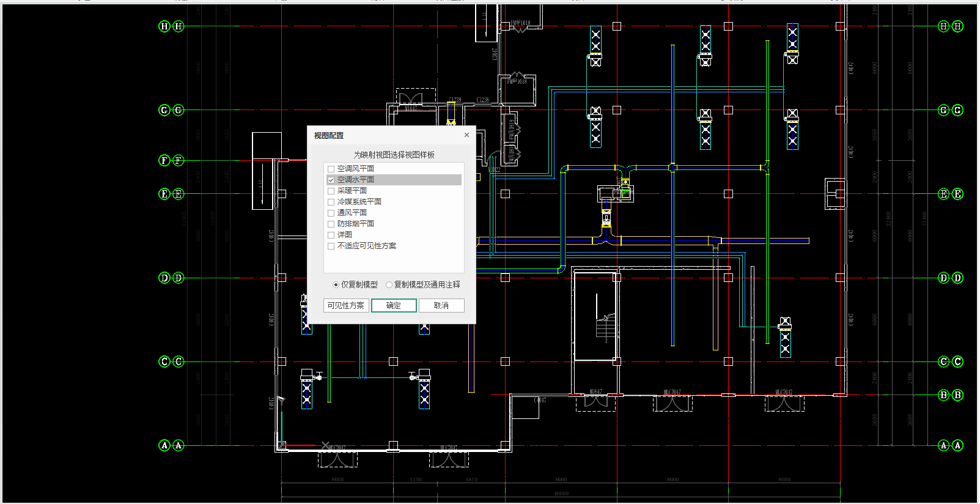The height and width of the screenshot is (504, 980).
Task: Pick the leftmost F grid axis bubble
Action: pyautogui.click(x=164, y=160)
